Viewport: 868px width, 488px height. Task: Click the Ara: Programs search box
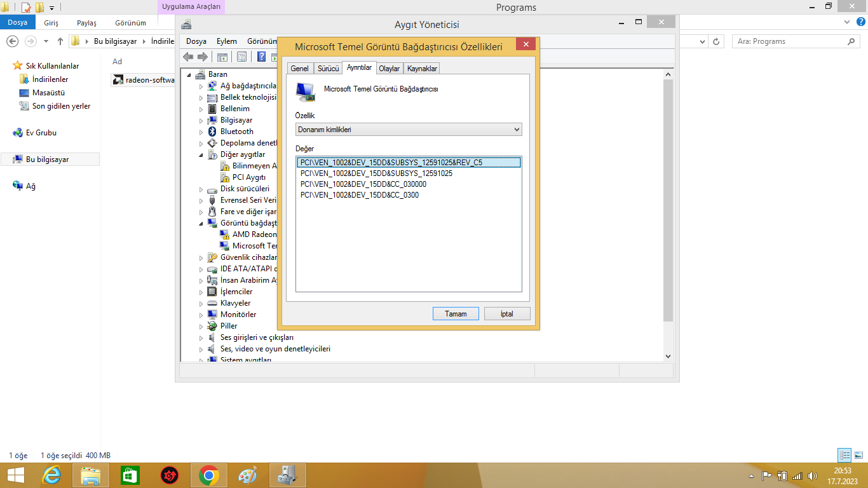pyautogui.click(x=797, y=41)
